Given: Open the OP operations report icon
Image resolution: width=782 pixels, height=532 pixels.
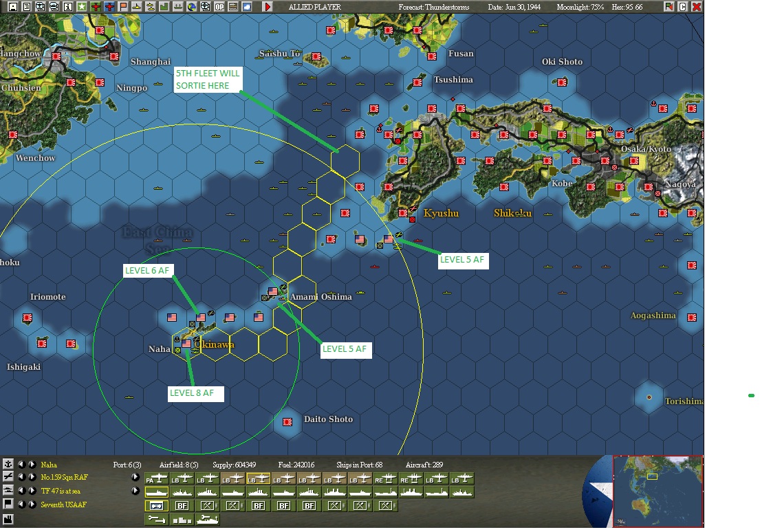Looking at the screenshot, I should (x=219, y=7).
